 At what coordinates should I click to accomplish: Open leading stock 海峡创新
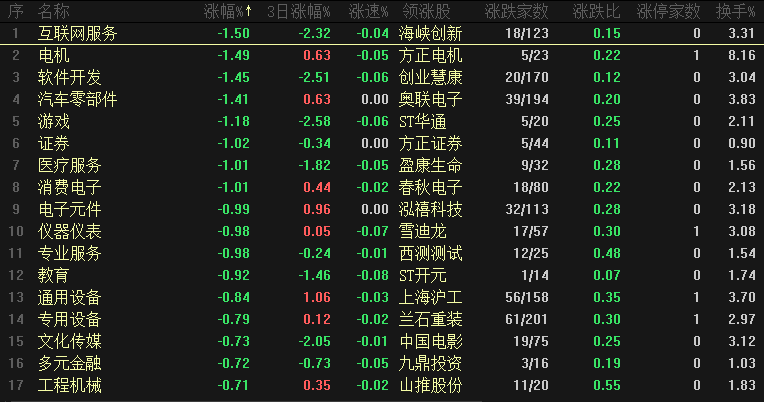tap(430, 33)
